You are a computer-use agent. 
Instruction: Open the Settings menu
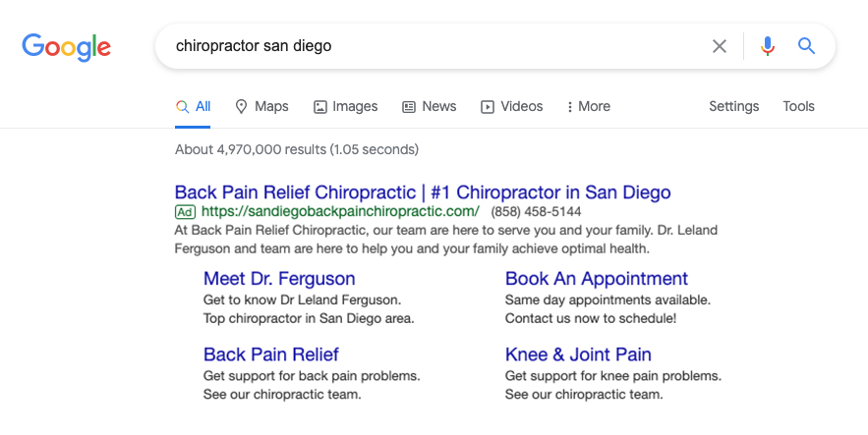coord(733,106)
